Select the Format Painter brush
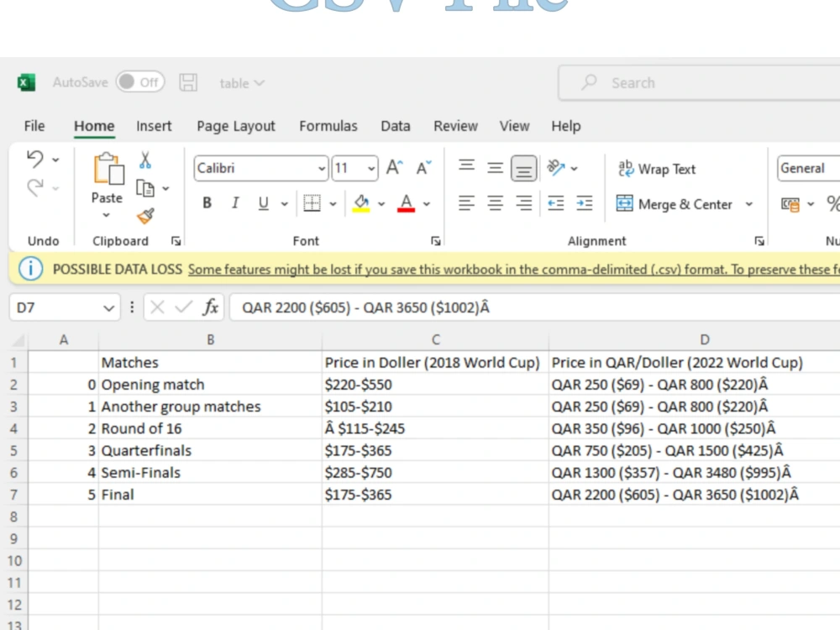The image size is (840, 630). [145, 216]
